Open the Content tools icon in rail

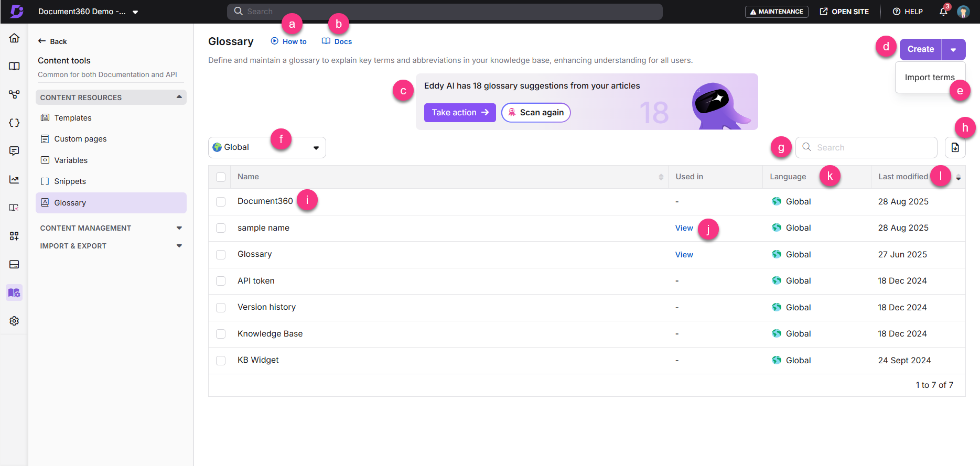(14, 292)
